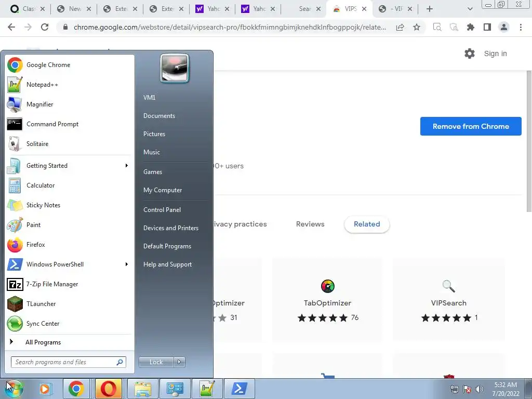This screenshot has width=532, height=399.
Task: Open tab search dropdown arrow
Action: click(470, 9)
